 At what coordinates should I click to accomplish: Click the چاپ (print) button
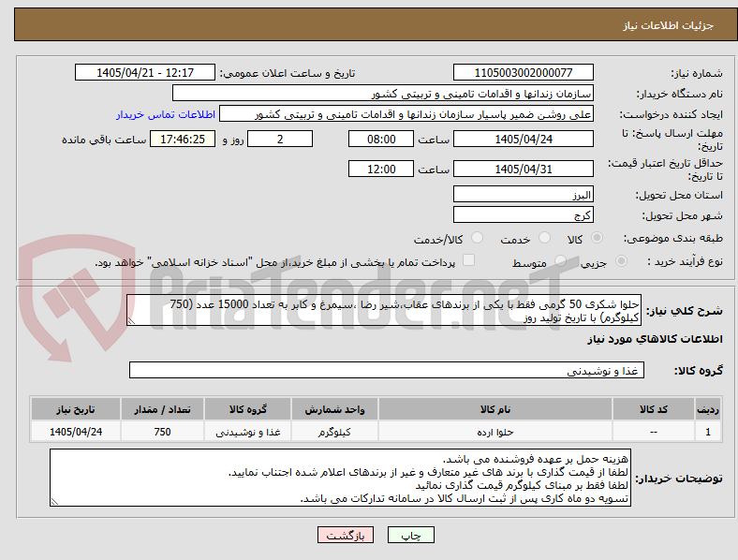410,535
